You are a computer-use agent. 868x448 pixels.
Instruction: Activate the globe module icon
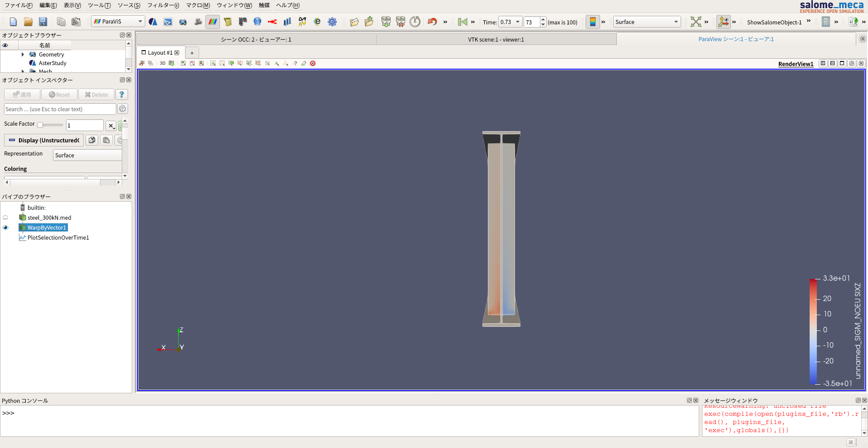click(x=258, y=22)
